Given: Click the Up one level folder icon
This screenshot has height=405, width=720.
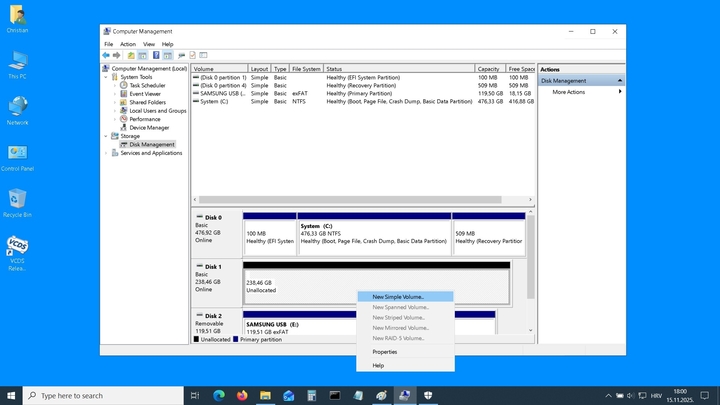Looking at the screenshot, I should tap(131, 55).
